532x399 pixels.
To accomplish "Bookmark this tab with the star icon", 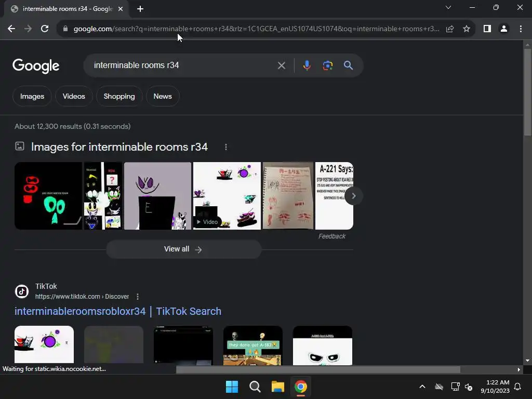I will click(x=467, y=29).
